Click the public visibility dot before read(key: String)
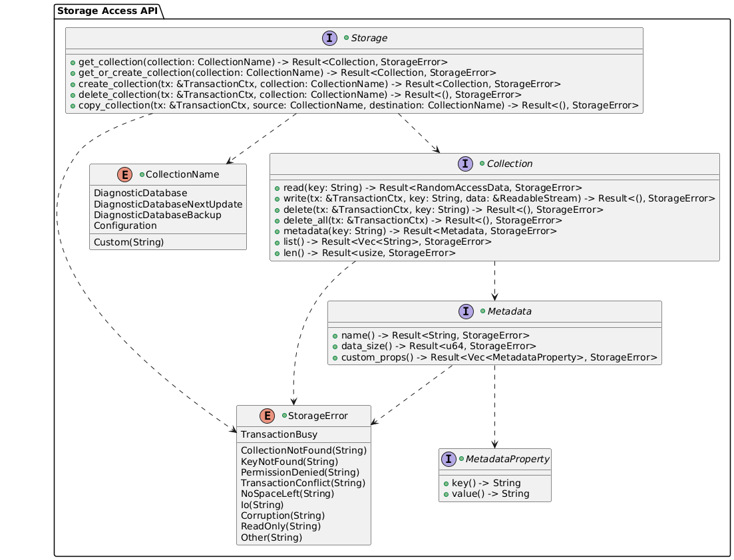 (x=277, y=188)
